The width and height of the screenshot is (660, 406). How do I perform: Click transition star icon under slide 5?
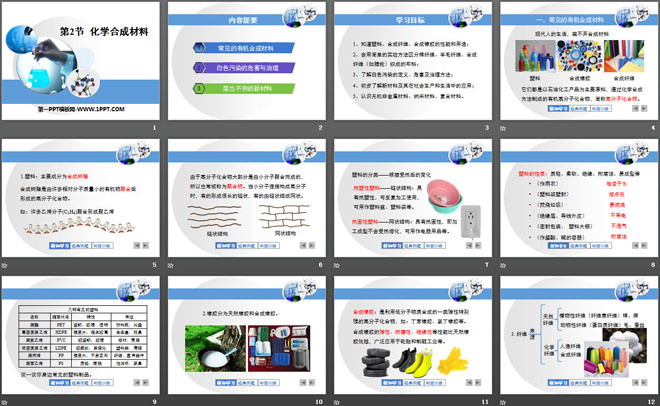[5, 265]
